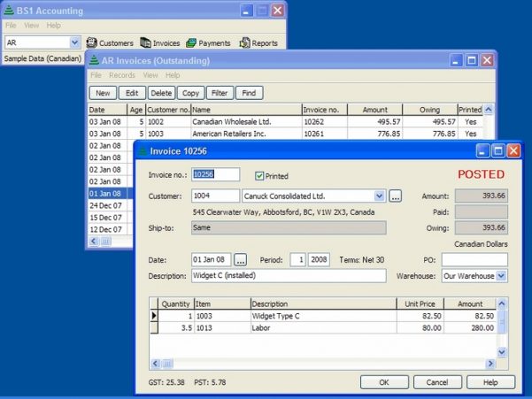Click the customer lookup ellipsis button

click(396, 196)
